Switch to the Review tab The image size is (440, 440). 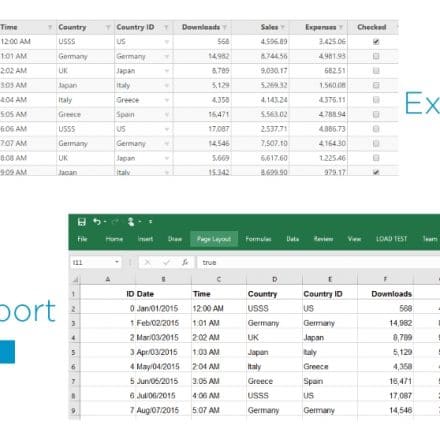(x=323, y=239)
